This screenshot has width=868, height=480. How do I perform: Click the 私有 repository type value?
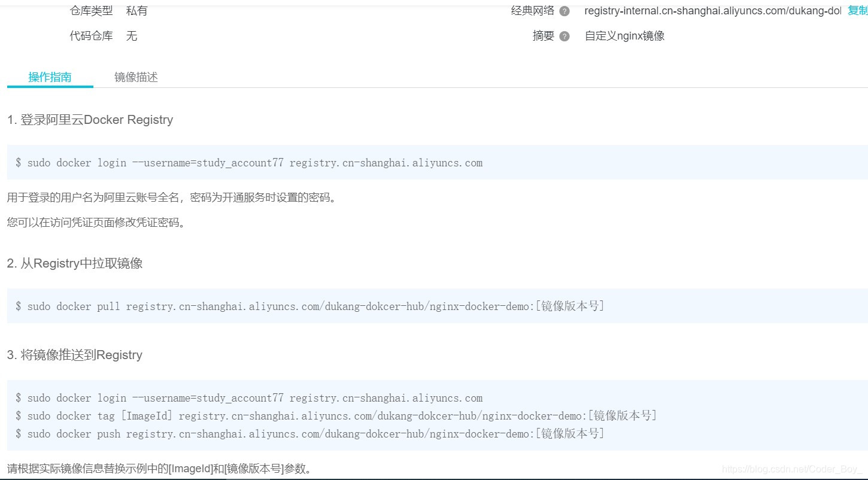(137, 10)
